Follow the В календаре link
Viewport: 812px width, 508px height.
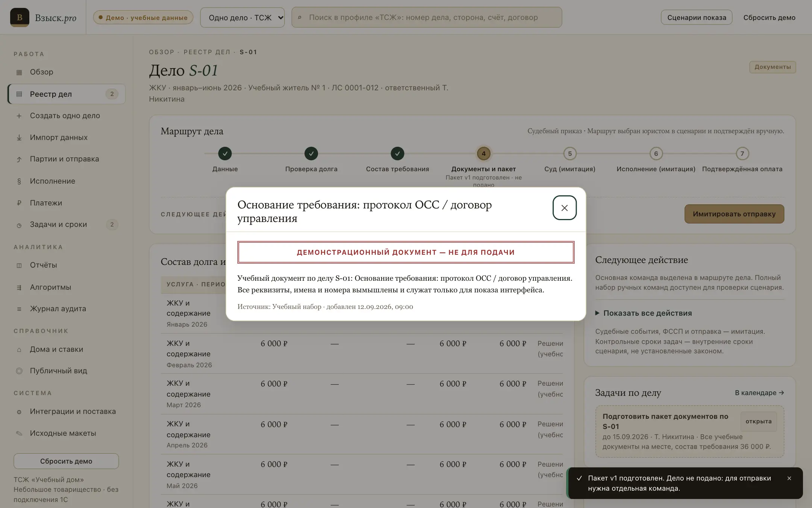tap(759, 393)
